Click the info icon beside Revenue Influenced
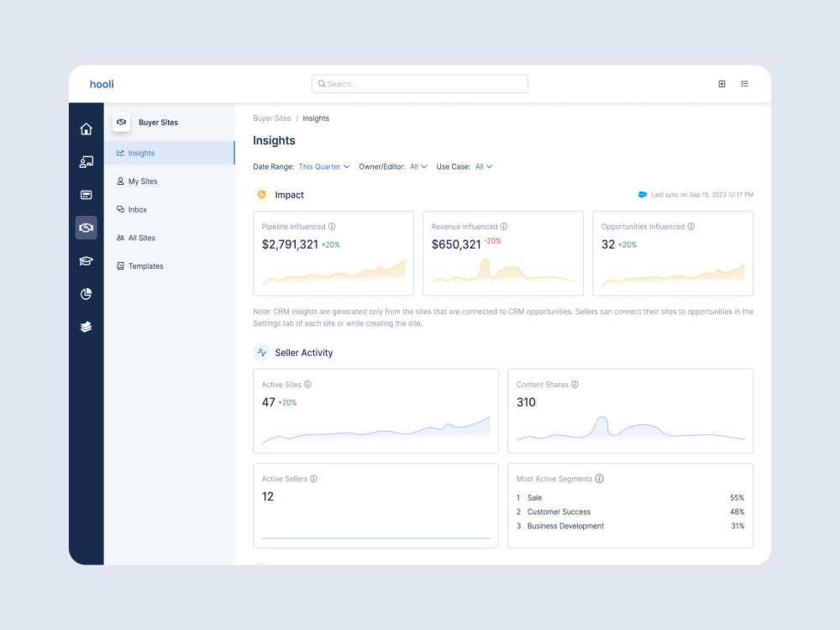This screenshot has height=630, width=840. click(503, 227)
